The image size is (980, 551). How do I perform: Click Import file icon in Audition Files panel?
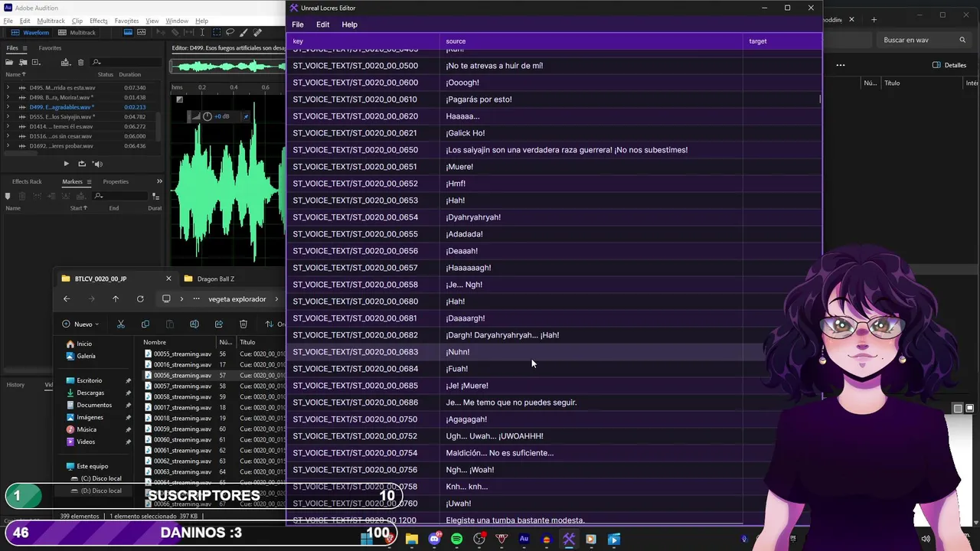(23, 62)
